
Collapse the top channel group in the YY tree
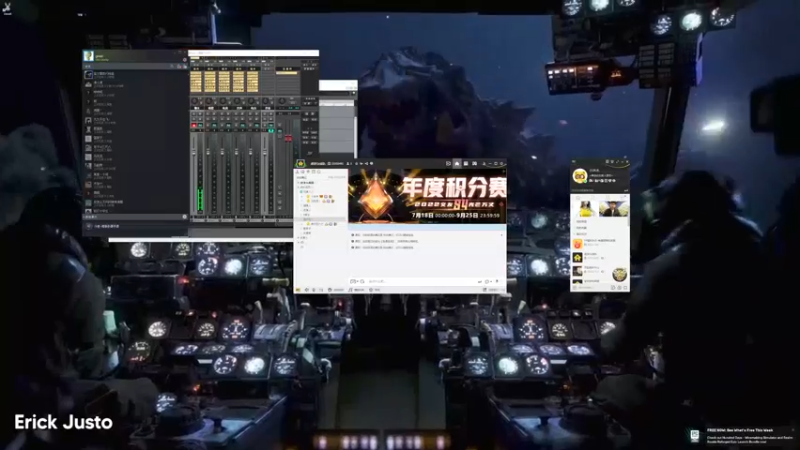pos(299,183)
